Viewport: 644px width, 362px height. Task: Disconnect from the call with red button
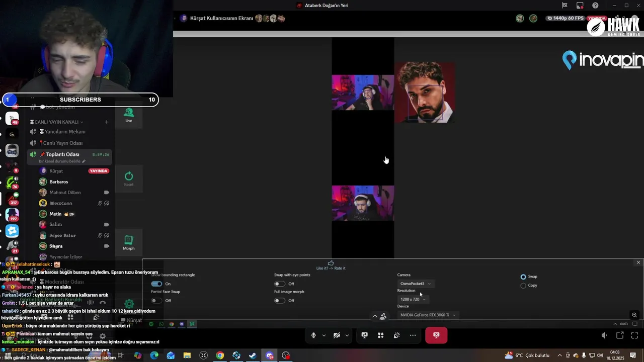click(436, 335)
